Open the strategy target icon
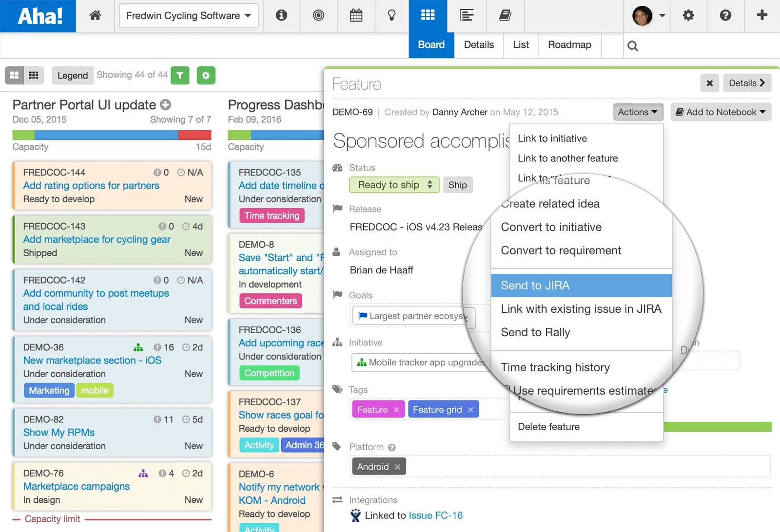 tap(318, 16)
